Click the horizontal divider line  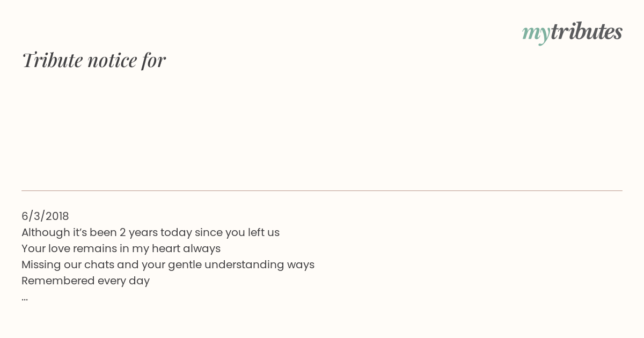pos(322,190)
